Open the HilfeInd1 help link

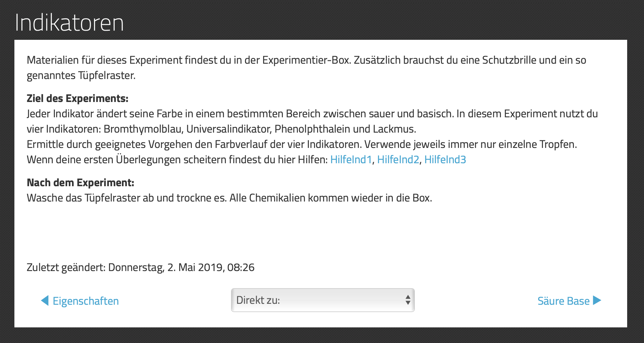click(351, 160)
